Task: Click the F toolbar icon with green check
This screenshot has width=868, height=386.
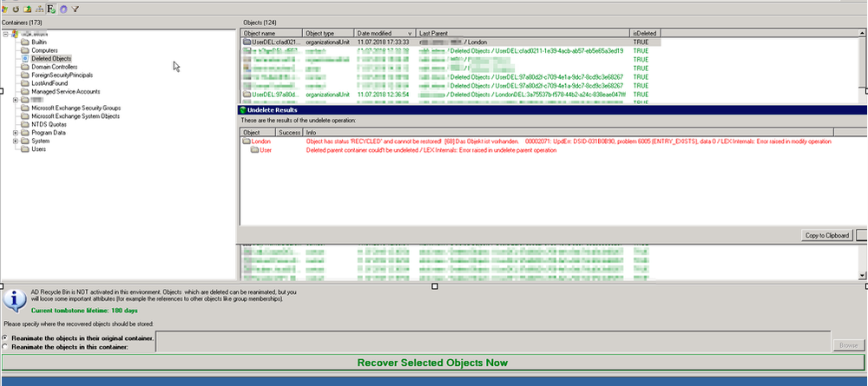Action: click(50, 8)
